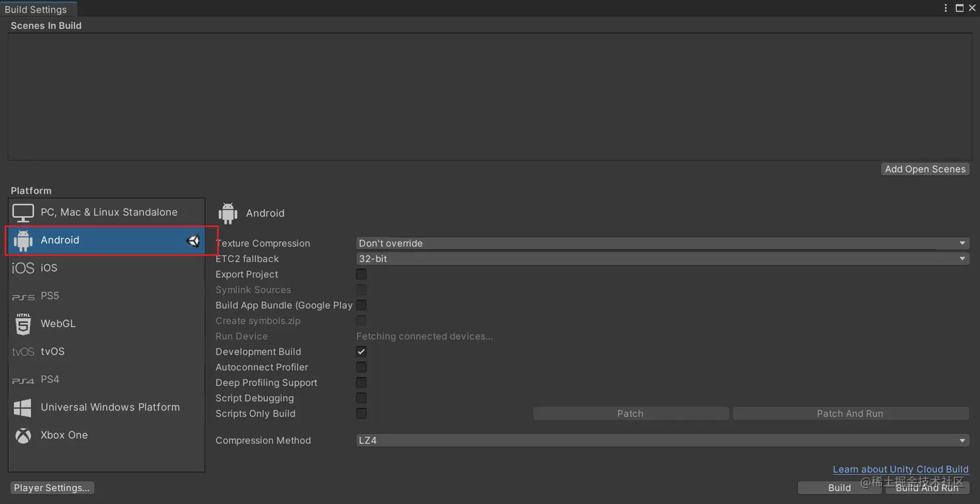Enable the Script Debugging checkbox
Image resolution: width=980 pixels, height=504 pixels.
[x=362, y=398]
